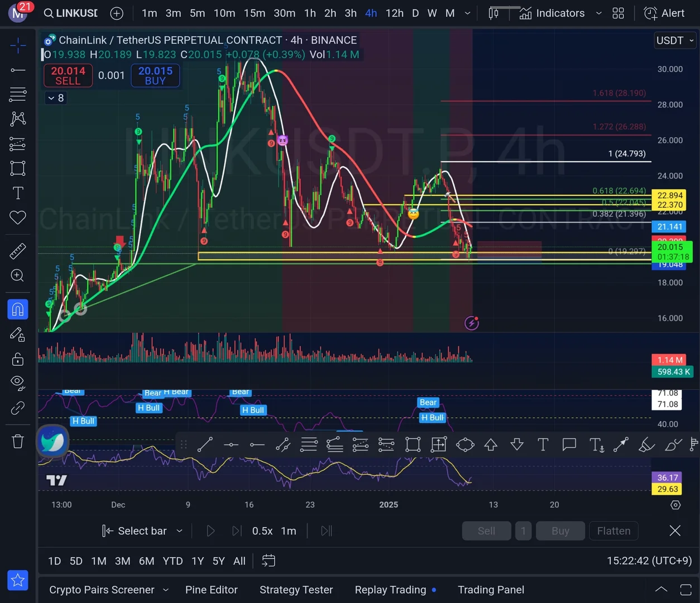Select the crosshair cursor tool

point(18,45)
